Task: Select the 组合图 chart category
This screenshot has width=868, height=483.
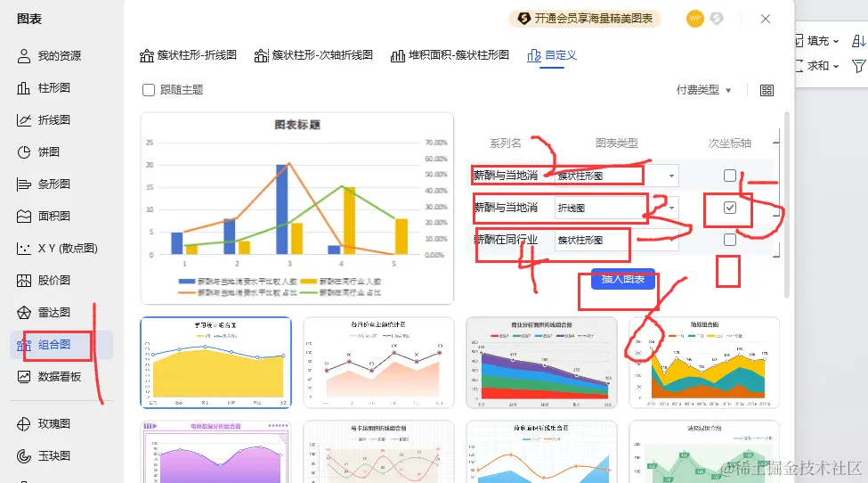Action: 61,345
